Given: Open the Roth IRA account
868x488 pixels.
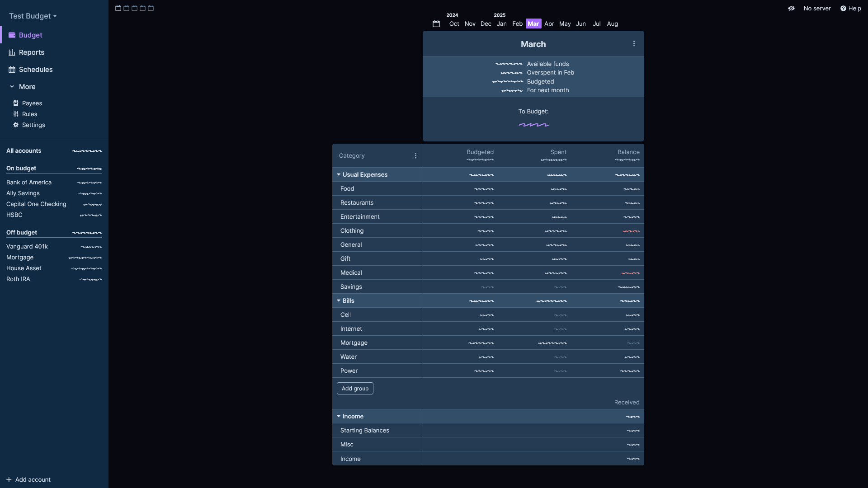Looking at the screenshot, I should click(54, 279).
